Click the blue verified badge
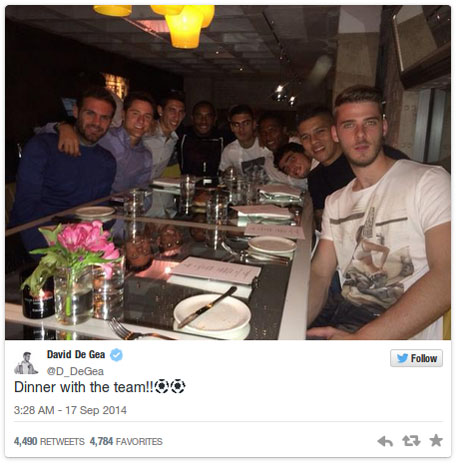The width and height of the screenshot is (460, 464). point(116,355)
